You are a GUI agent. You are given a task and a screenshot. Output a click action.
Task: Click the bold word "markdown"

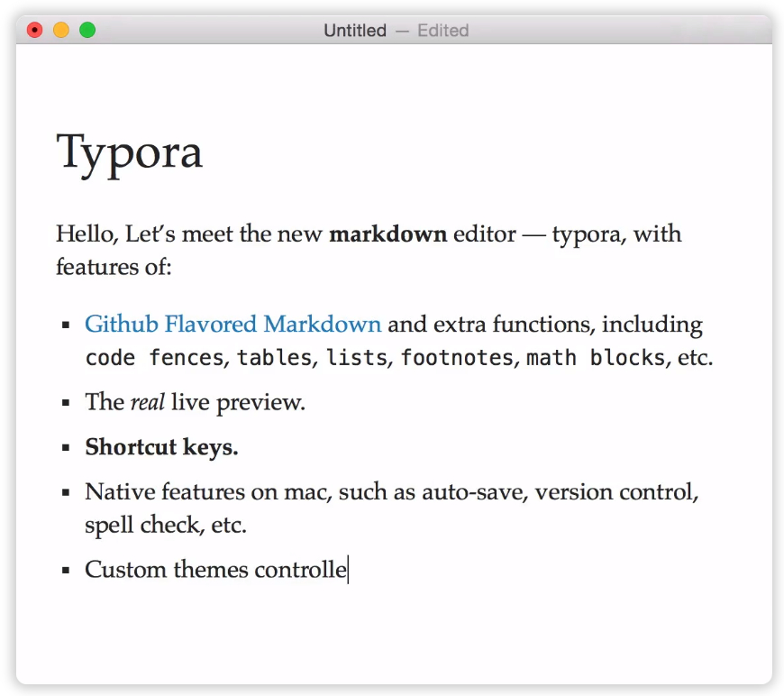(x=388, y=234)
